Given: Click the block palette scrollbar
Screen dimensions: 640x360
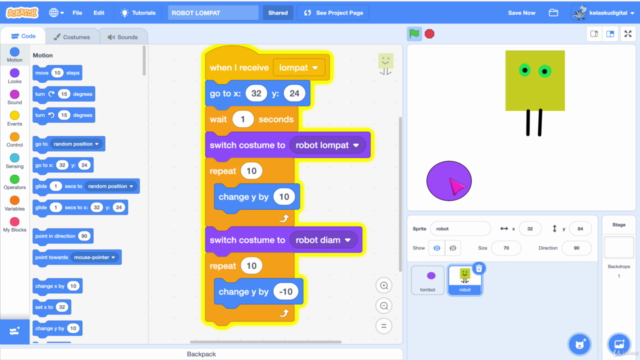Looking at the screenshot, I should [144, 60].
